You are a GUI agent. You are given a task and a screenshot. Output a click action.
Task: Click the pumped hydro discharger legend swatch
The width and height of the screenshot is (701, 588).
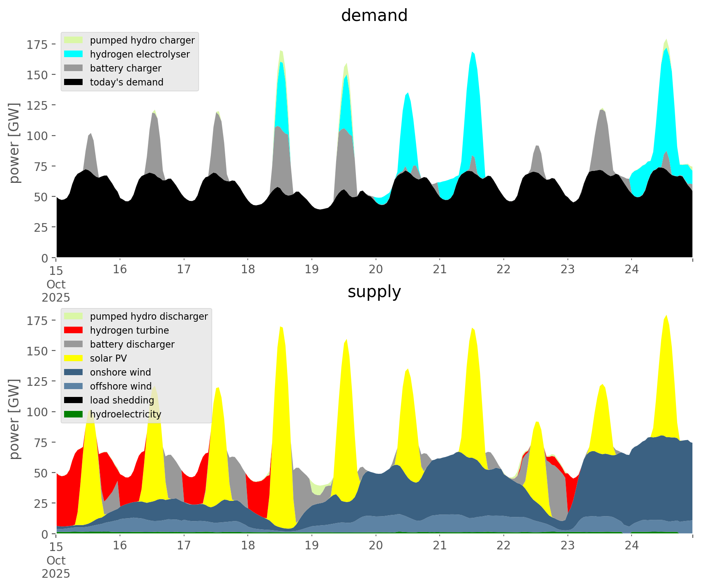point(74,316)
